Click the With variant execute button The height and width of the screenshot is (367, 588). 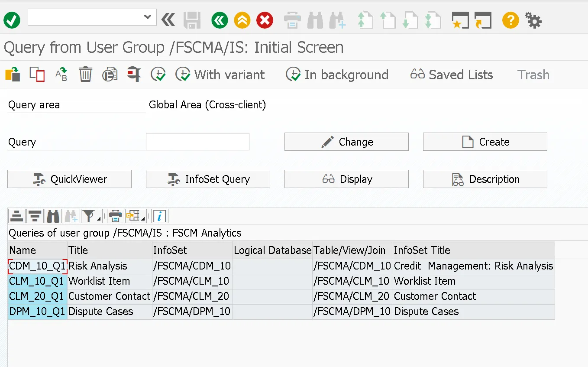pos(220,75)
